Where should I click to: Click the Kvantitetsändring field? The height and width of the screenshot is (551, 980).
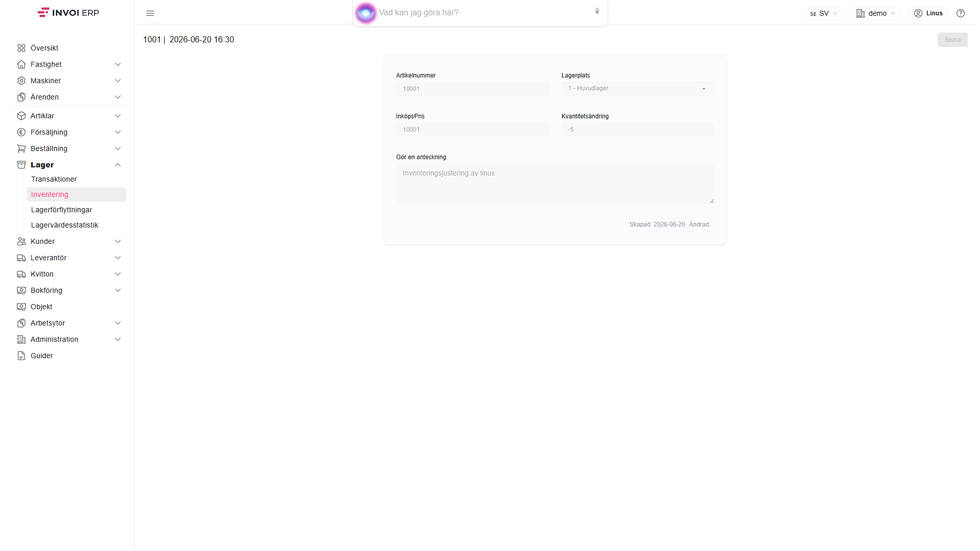[638, 130]
